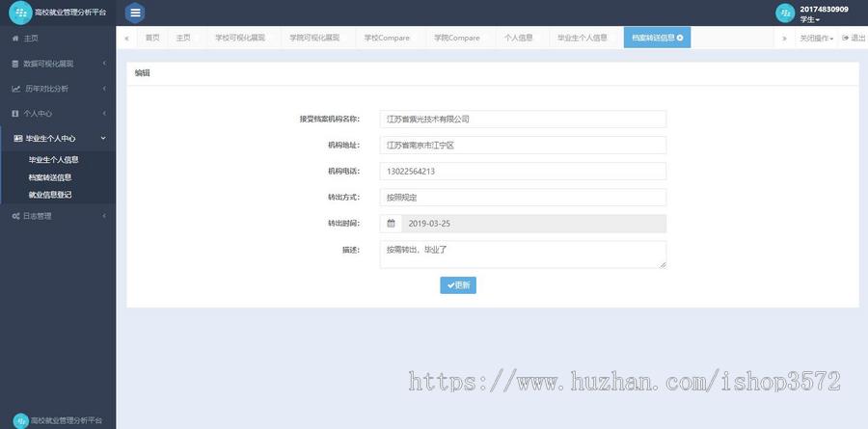Expand 历年对比分析 sidebar menu
The height and width of the screenshot is (429, 868).
[x=58, y=89]
